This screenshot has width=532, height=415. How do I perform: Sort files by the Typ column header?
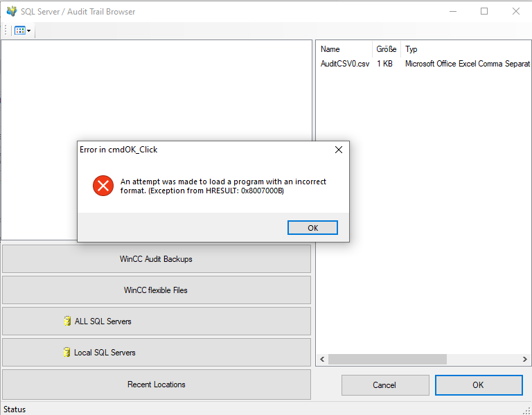pyautogui.click(x=411, y=49)
